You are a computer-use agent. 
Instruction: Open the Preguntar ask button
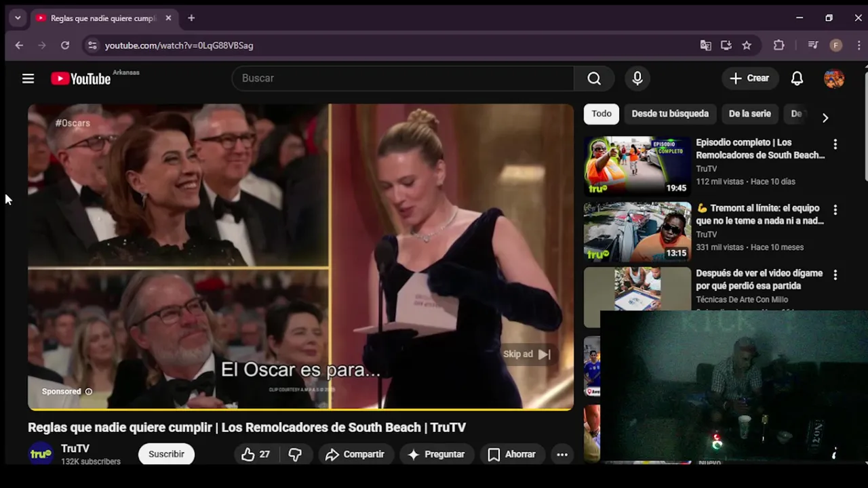point(436,454)
